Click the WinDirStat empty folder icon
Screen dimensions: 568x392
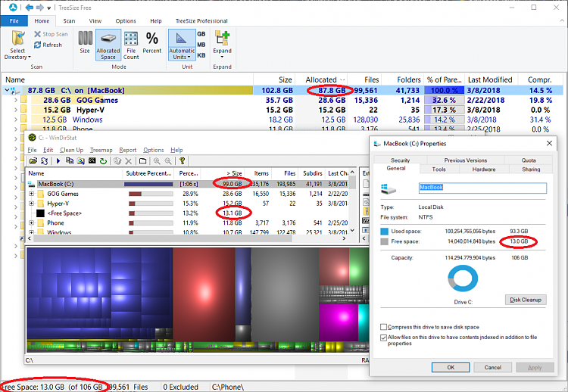pos(142,161)
